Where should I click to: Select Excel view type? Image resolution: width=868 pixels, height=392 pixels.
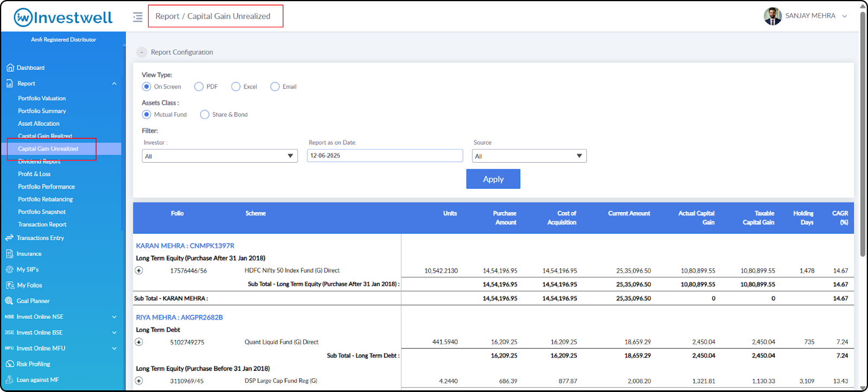click(x=235, y=87)
